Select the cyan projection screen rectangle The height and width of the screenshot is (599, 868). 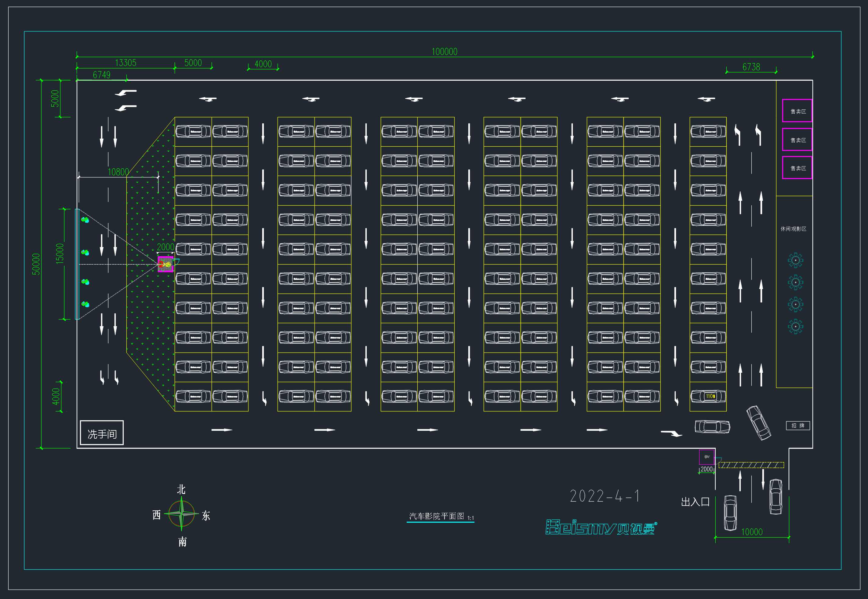point(77,264)
